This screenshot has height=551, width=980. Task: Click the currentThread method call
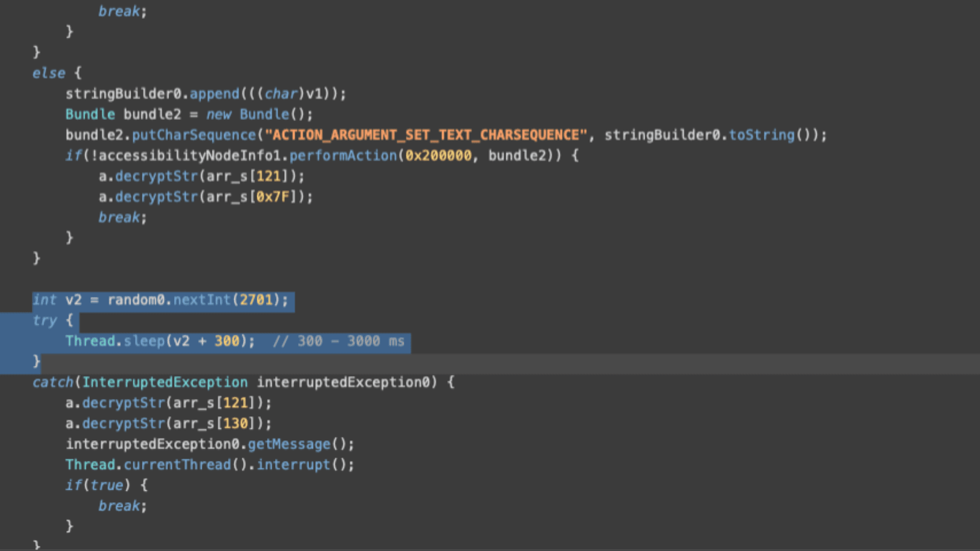tap(178, 465)
